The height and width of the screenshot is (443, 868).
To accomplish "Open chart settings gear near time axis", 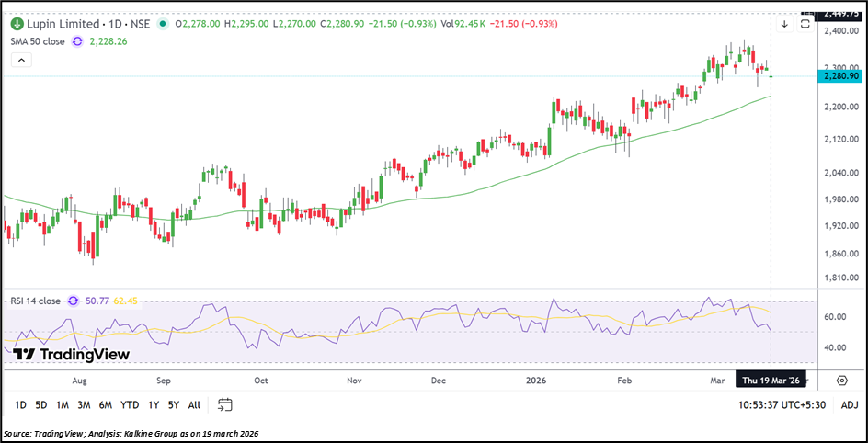I will (841, 380).
